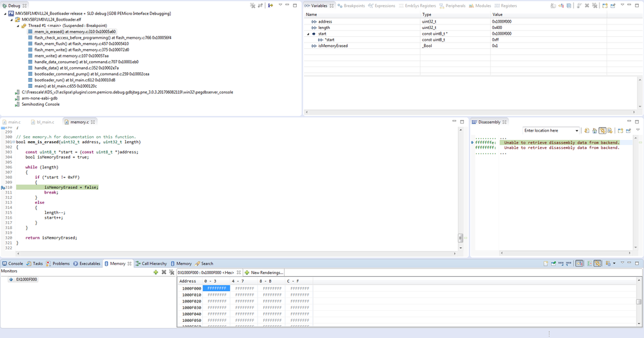
Task: Open Debug view menu triangle
Action: click(x=280, y=5)
